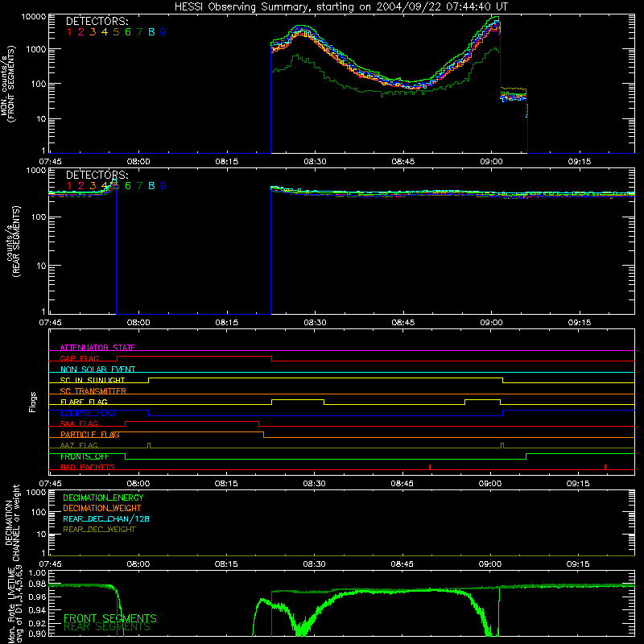The image size is (644, 644).
Task: Select detector 9 in front segments legend
Action: point(163,32)
